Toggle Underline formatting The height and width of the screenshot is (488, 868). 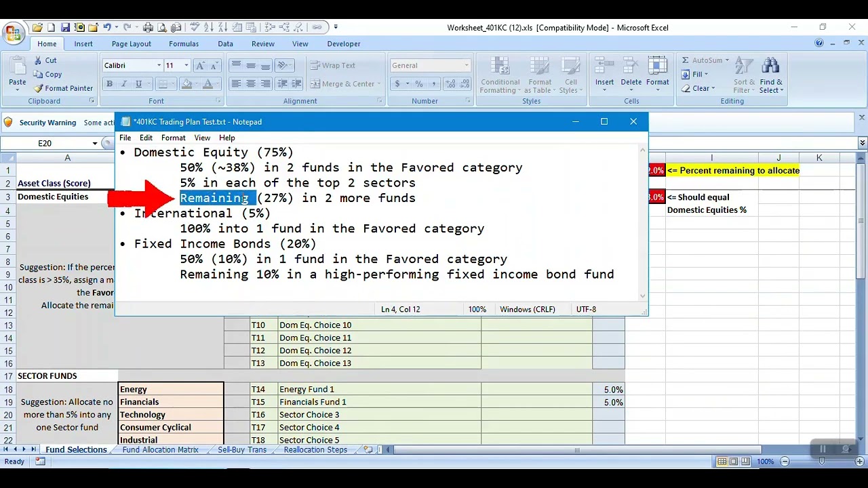click(138, 84)
